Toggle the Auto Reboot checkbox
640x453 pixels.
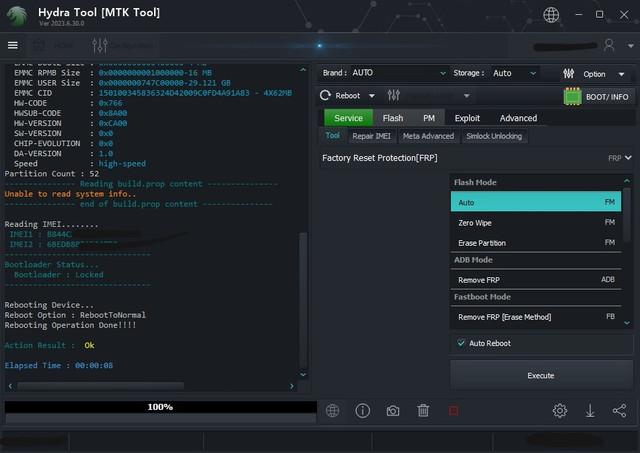point(461,343)
